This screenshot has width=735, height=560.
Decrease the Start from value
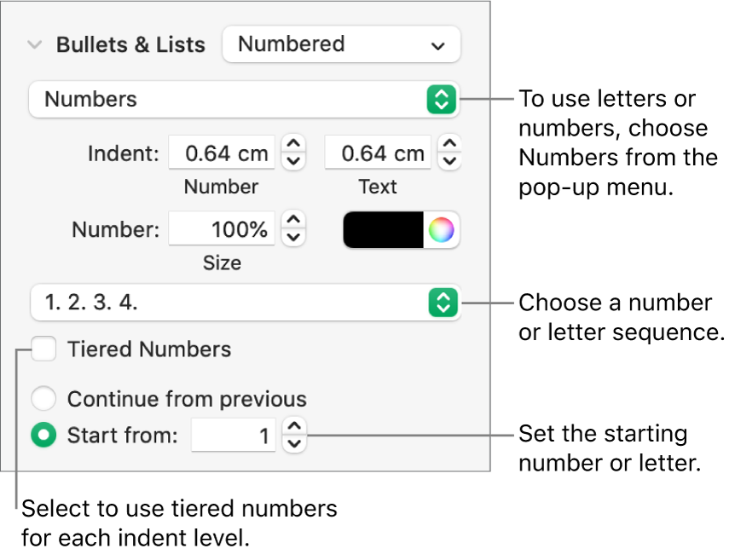coord(294,442)
